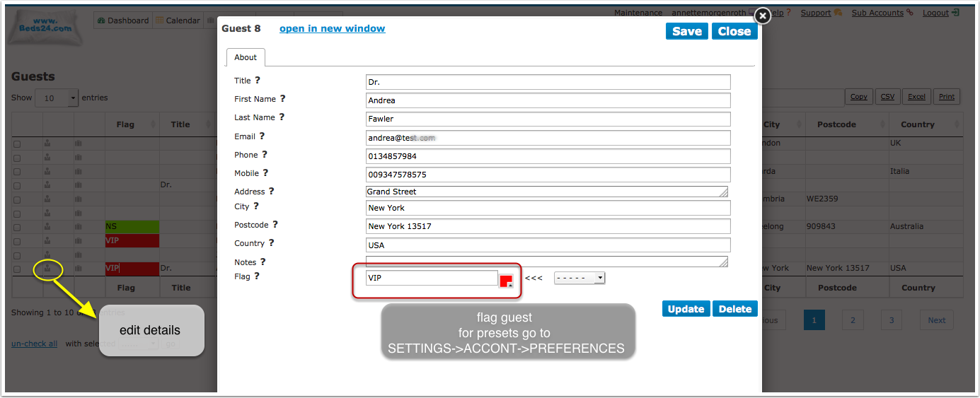Image resolution: width=980 pixels, height=398 pixels.
Task: Open the Support link
Action: click(x=816, y=13)
